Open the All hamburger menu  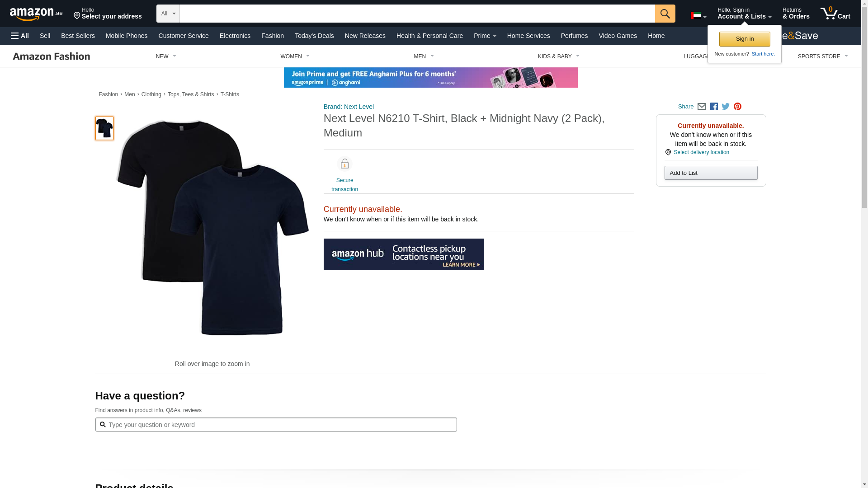click(20, 36)
